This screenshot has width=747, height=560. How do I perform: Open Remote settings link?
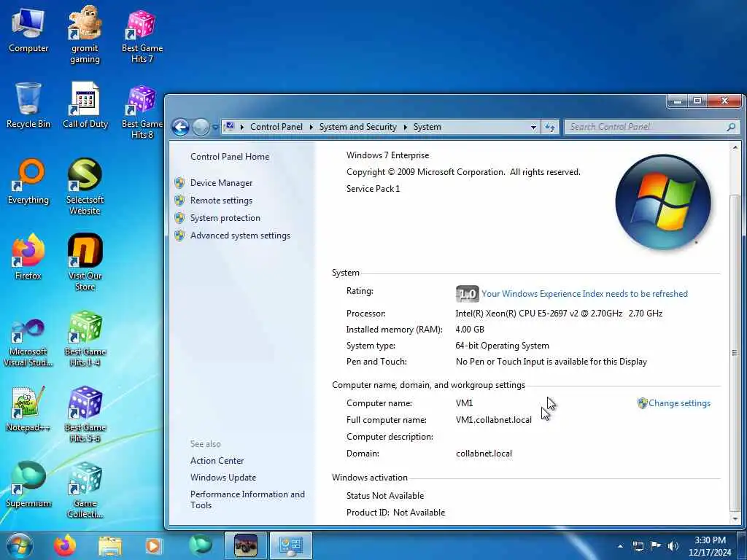[222, 201]
